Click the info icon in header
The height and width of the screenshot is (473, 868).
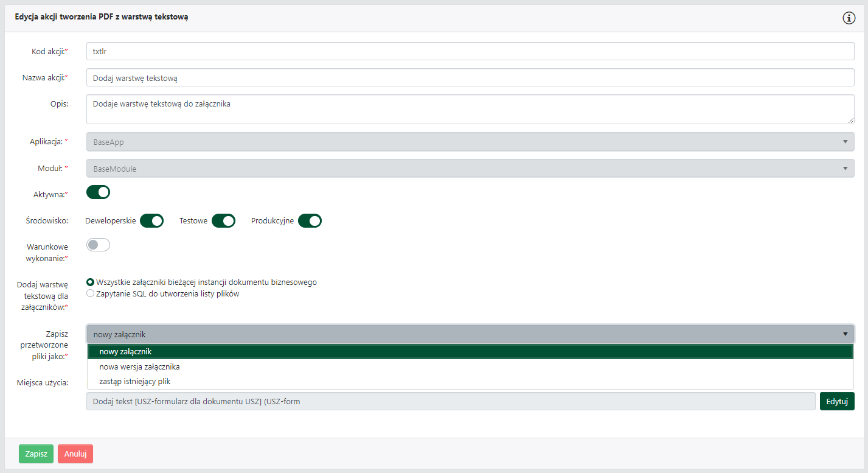coord(849,18)
